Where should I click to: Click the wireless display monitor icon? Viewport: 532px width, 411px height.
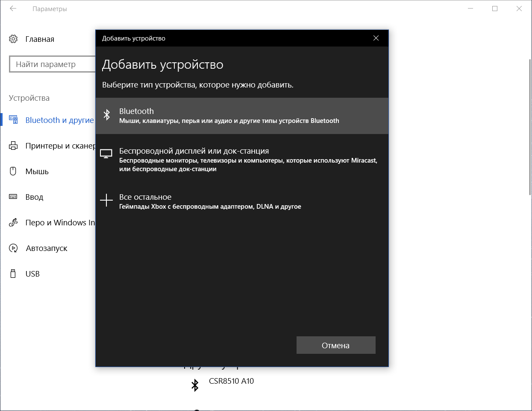(x=106, y=154)
